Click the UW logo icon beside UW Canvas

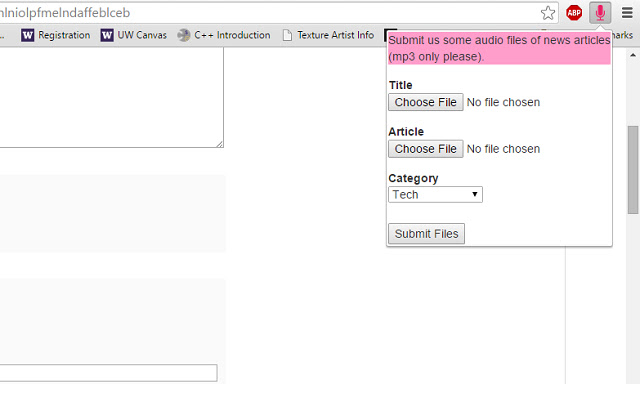107,35
